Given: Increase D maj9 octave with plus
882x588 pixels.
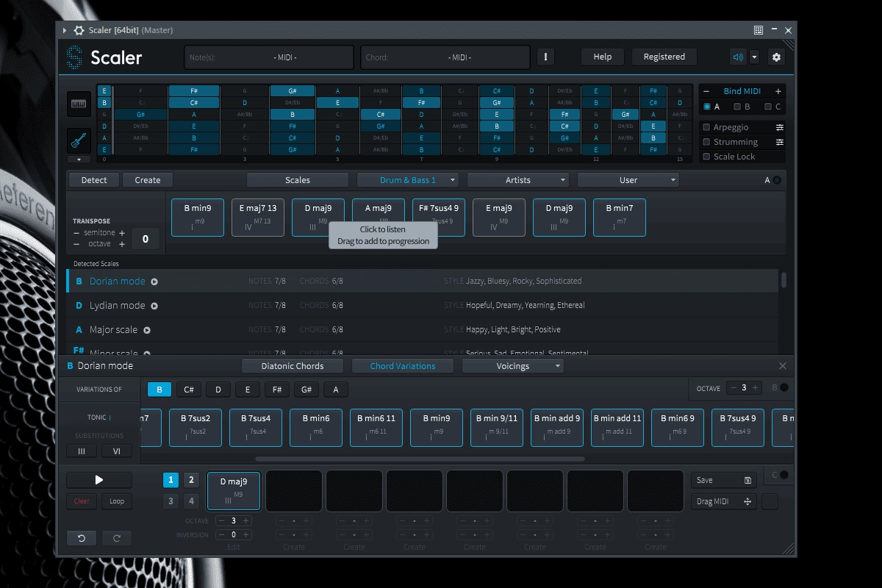Looking at the screenshot, I should tap(245, 520).
